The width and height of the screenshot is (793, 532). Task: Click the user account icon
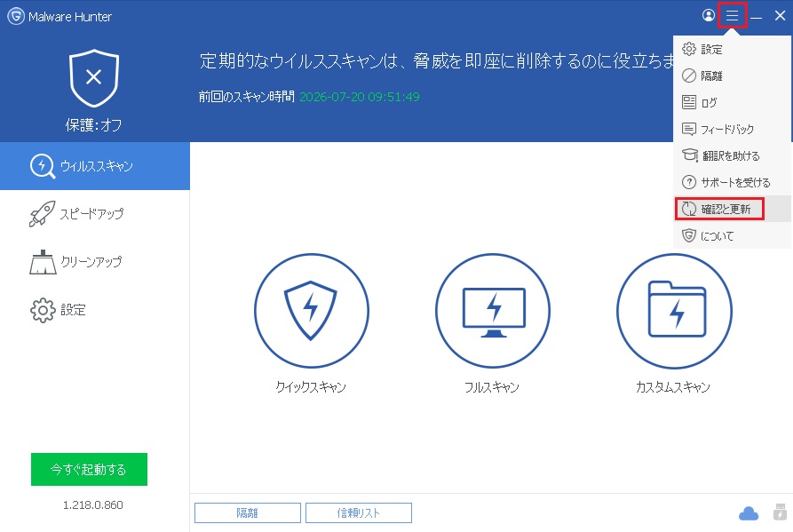709,16
